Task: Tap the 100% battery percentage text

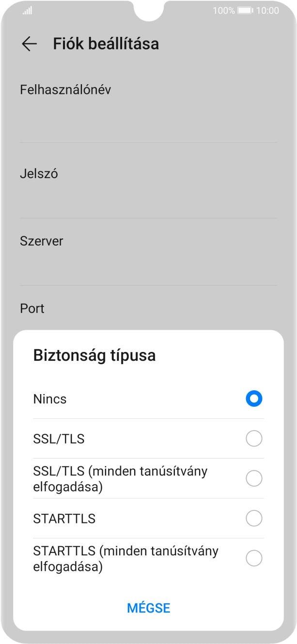Action: coord(223,10)
